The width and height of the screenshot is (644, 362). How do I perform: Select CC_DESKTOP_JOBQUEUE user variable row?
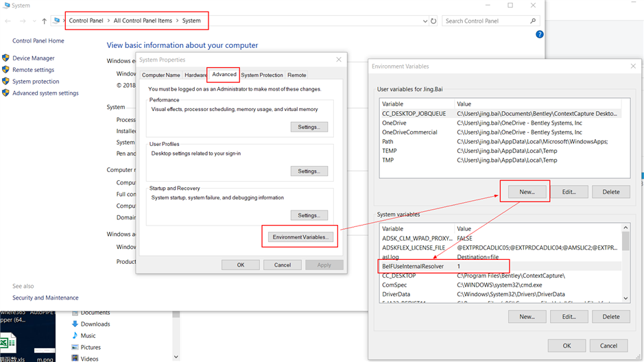click(x=500, y=113)
